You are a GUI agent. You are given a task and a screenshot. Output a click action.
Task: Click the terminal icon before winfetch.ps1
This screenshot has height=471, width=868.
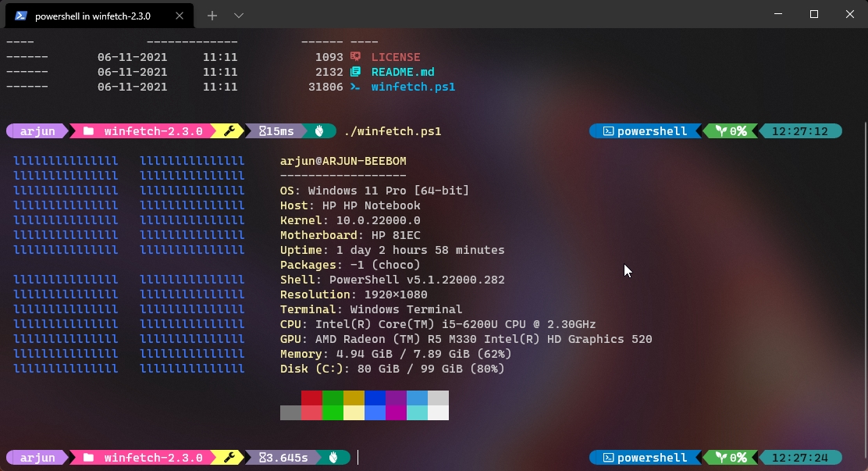coord(356,87)
